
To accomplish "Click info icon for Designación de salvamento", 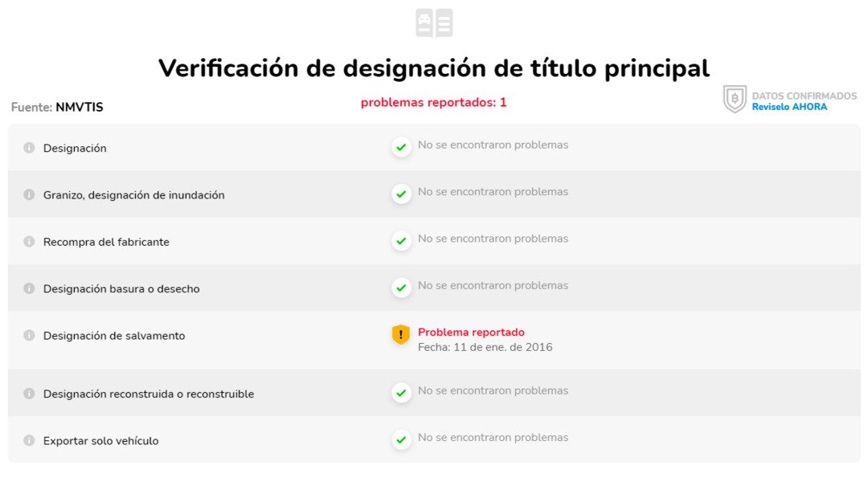I will tap(29, 335).
